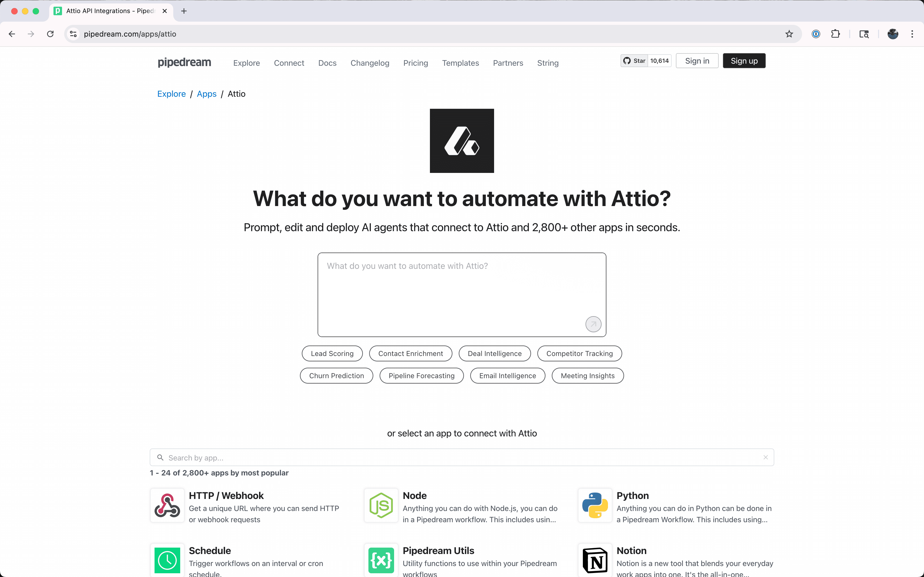Open the Pipedream Utils icon
The width and height of the screenshot is (924, 577).
point(381,560)
